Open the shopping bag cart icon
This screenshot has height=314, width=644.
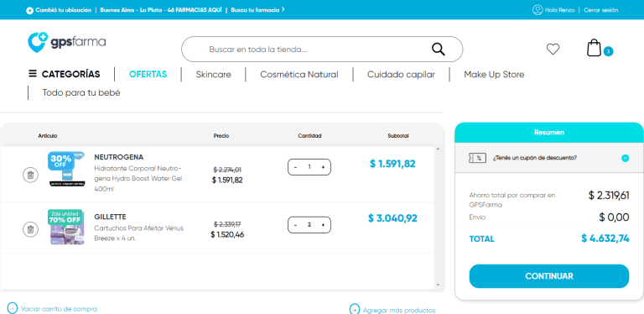pyautogui.click(x=594, y=48)
